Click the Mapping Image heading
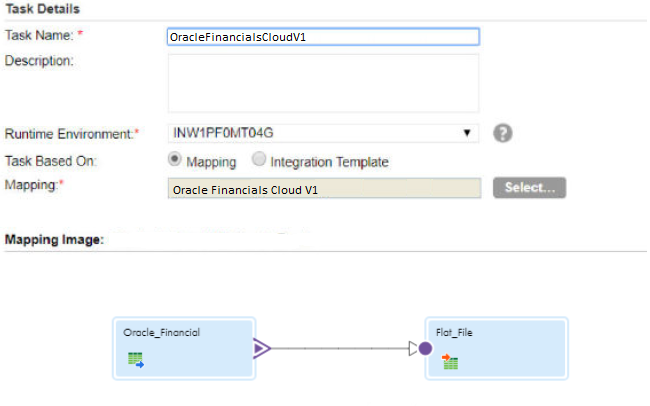The image size is (650, 406). point(54,240)
